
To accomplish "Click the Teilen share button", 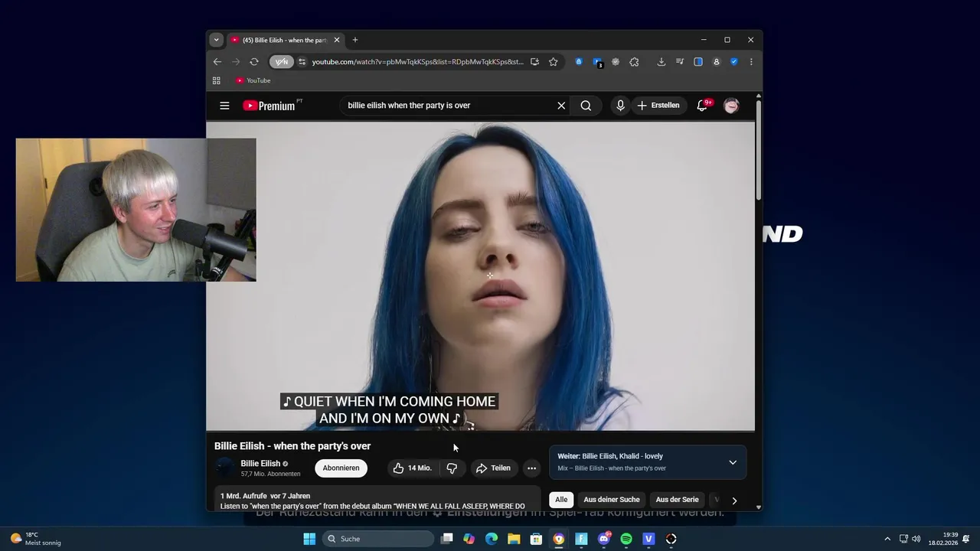I will coord(493,468).
